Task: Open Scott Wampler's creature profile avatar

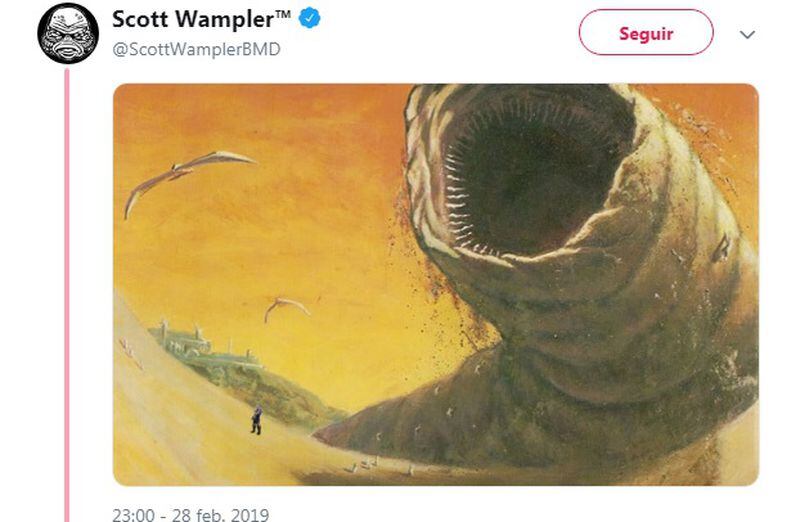Action: click(x=68, y=33)
